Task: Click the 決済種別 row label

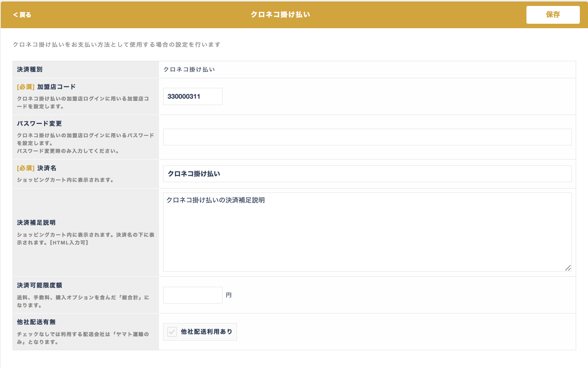Action: pos(30,69)
